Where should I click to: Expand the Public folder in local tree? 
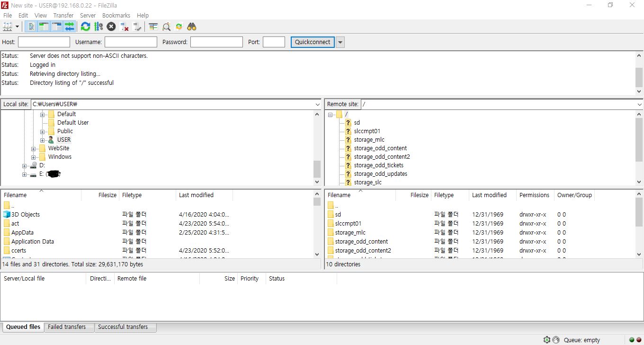(42, 131)
